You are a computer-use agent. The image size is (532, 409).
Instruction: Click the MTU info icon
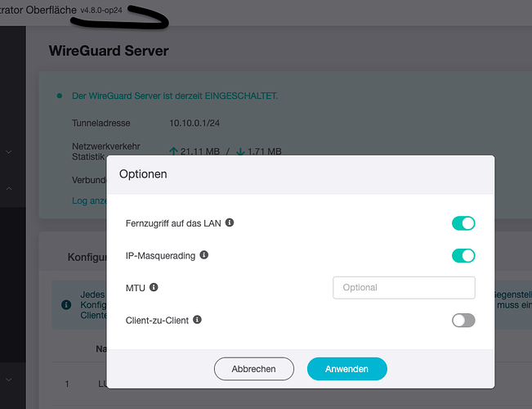pyautogui.click(x=154, y=287)
